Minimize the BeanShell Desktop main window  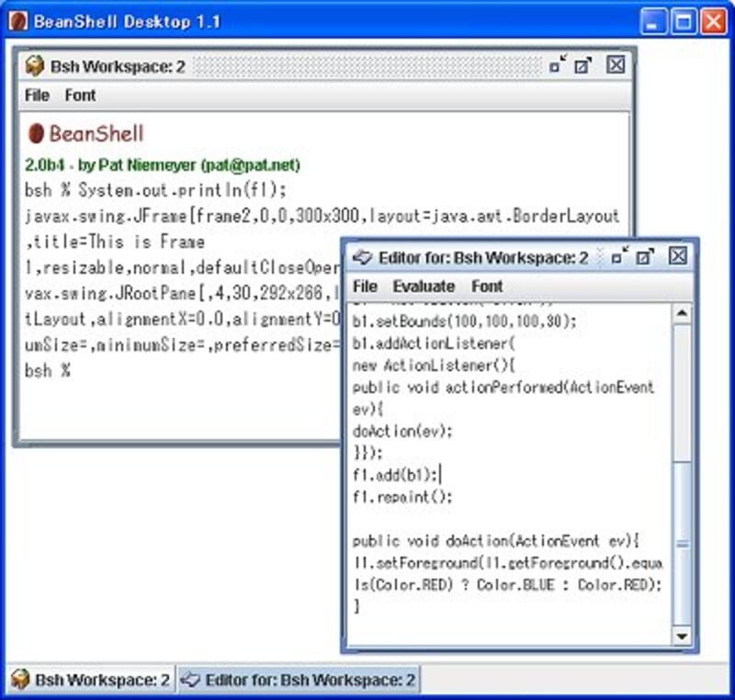[652, 21]
